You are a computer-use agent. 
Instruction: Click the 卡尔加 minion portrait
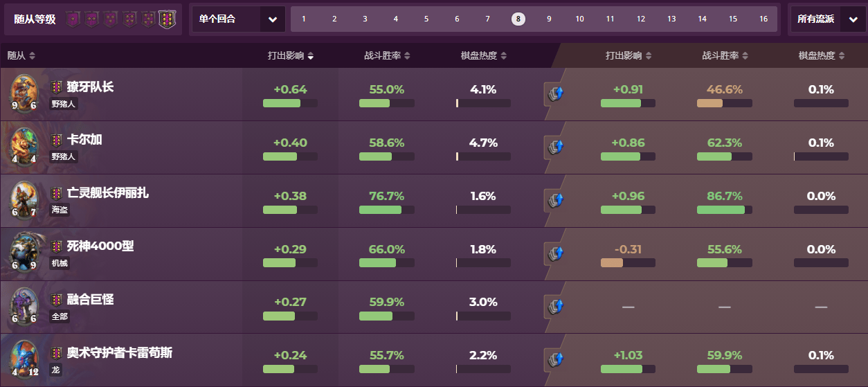tap(23, 147)
